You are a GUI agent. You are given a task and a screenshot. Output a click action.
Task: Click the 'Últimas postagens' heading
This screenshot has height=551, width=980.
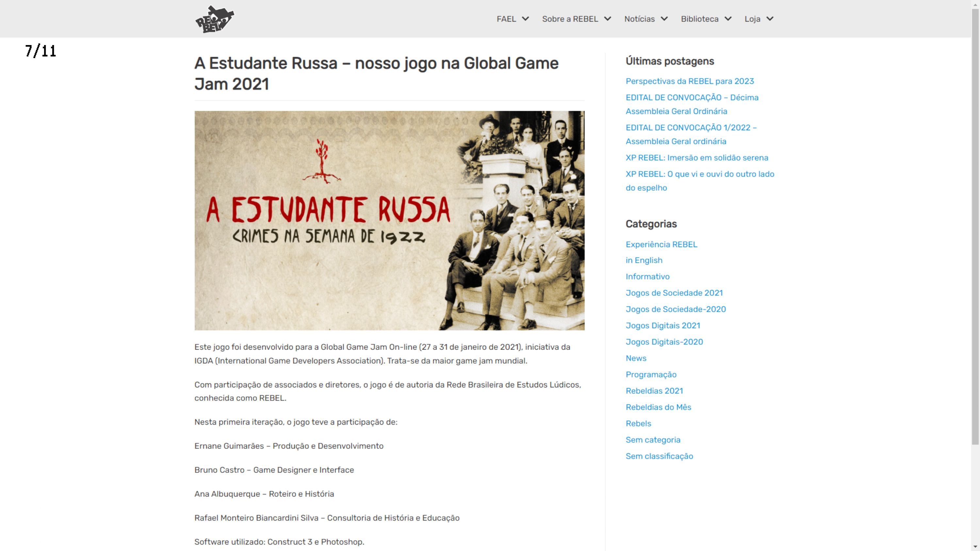tap(670, 61)
